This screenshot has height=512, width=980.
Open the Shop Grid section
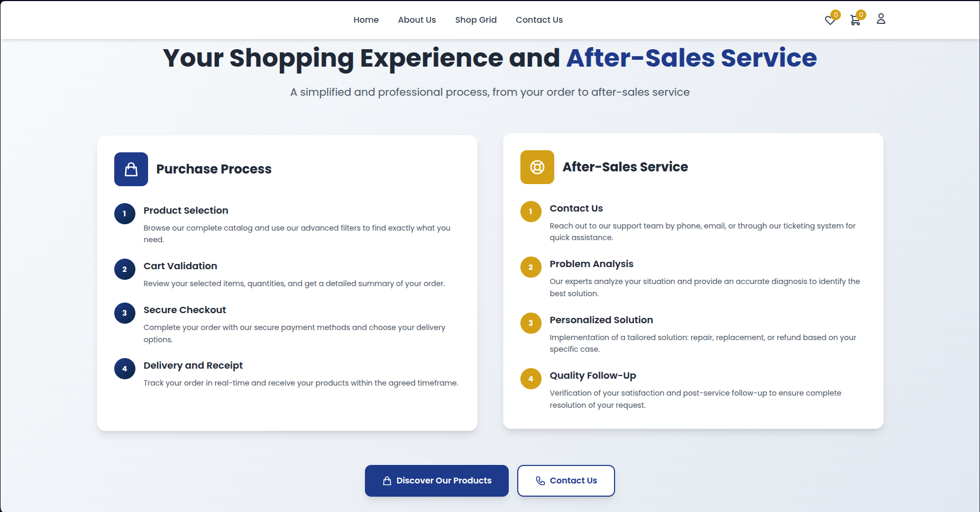click(475, 20)
